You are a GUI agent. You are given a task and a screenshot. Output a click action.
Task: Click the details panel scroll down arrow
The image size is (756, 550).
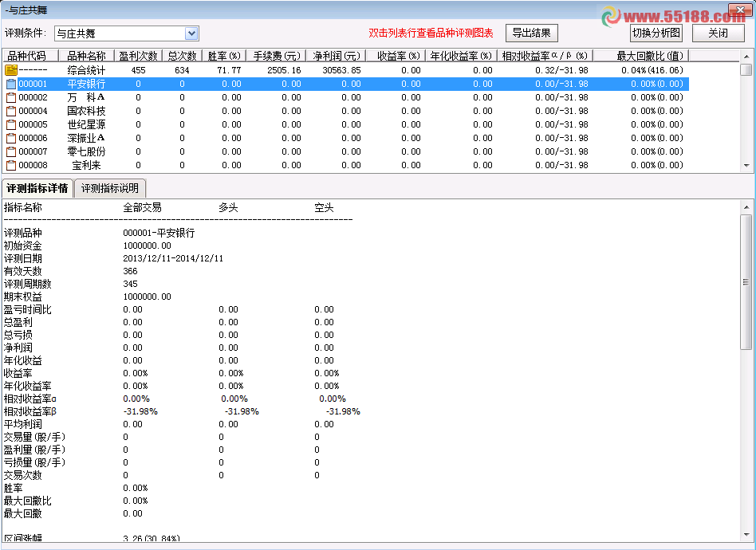746,535
